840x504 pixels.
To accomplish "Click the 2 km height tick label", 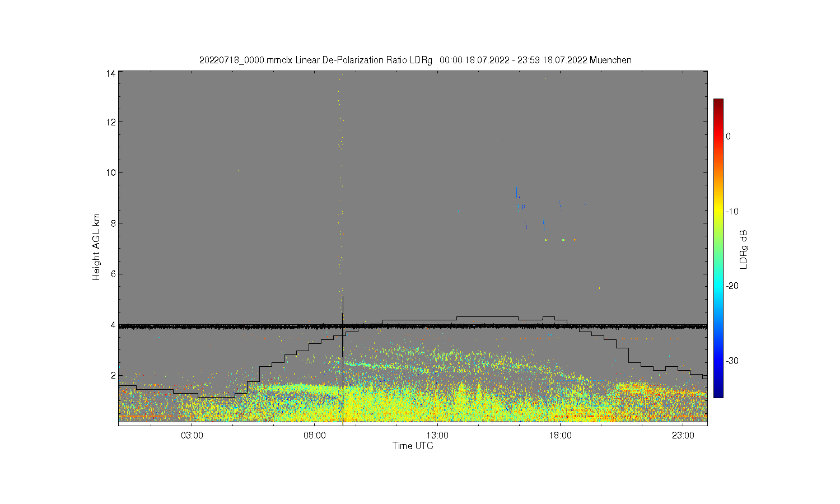I will (x=113, y=375).
